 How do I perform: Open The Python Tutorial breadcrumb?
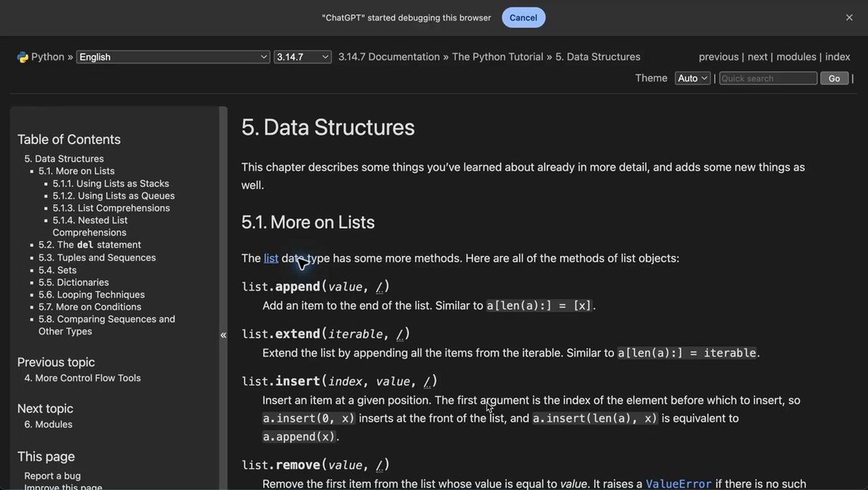click(x=498, y=56)
